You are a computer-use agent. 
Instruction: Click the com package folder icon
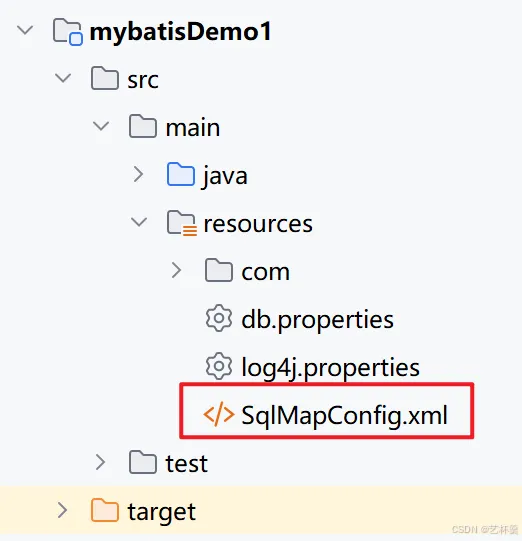click(x=219, y=270)
